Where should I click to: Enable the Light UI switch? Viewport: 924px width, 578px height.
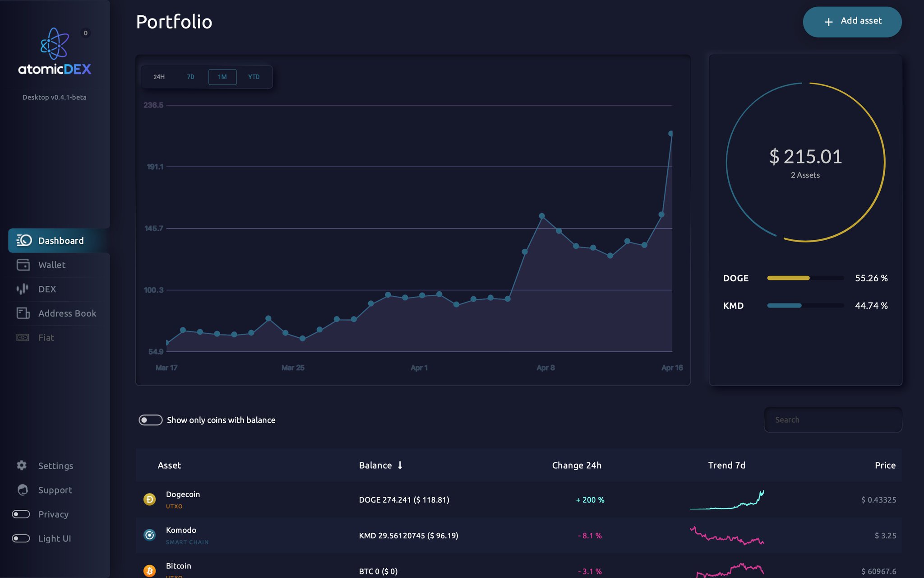click(x=21, y=538)
